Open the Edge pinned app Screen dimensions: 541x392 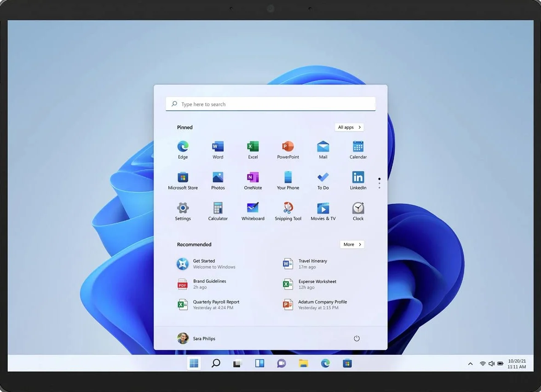(x=183, y=150)
